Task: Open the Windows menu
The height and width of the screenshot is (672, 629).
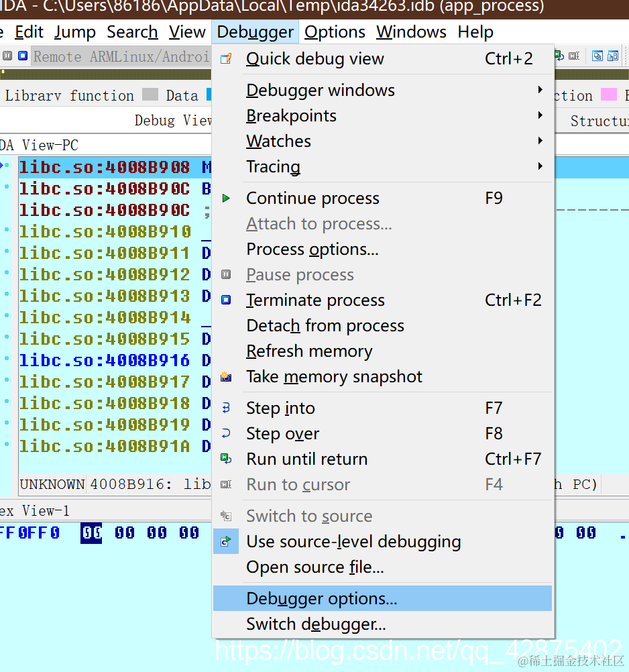Action: (411, 32)
